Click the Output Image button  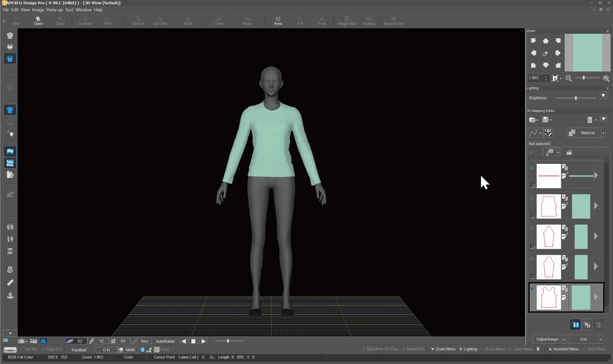[547, 339]
